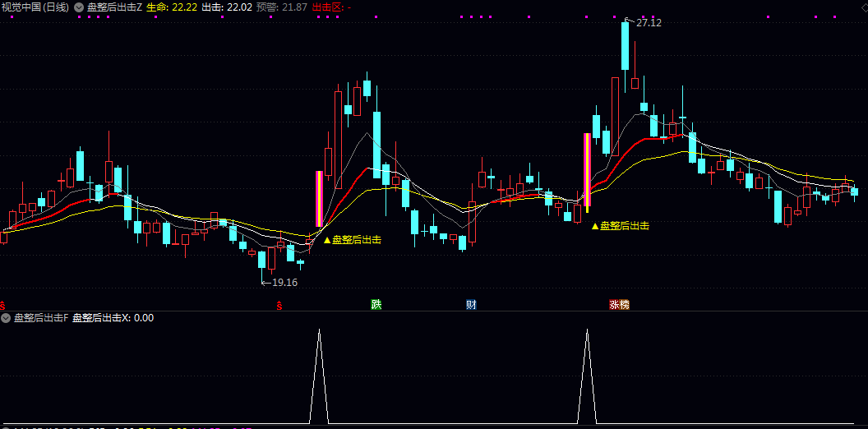Click the 预警: 21.87 value
Viewport: 868px width, 429px height.
(282, 7)
